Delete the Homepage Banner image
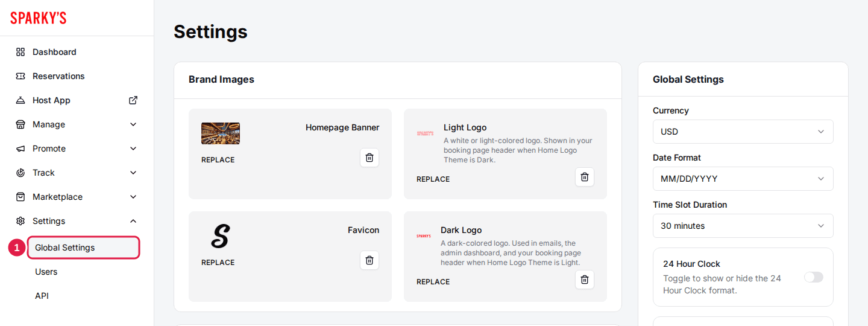 (370, 158)
